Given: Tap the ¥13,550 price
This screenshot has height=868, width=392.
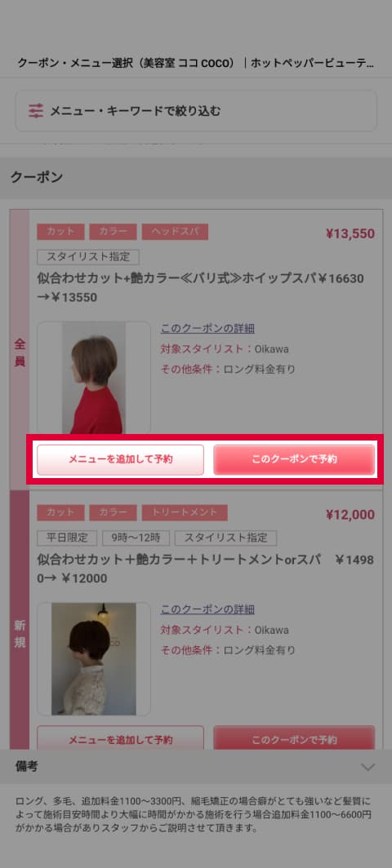Looking at the screenshot, I should pos(350,233).
